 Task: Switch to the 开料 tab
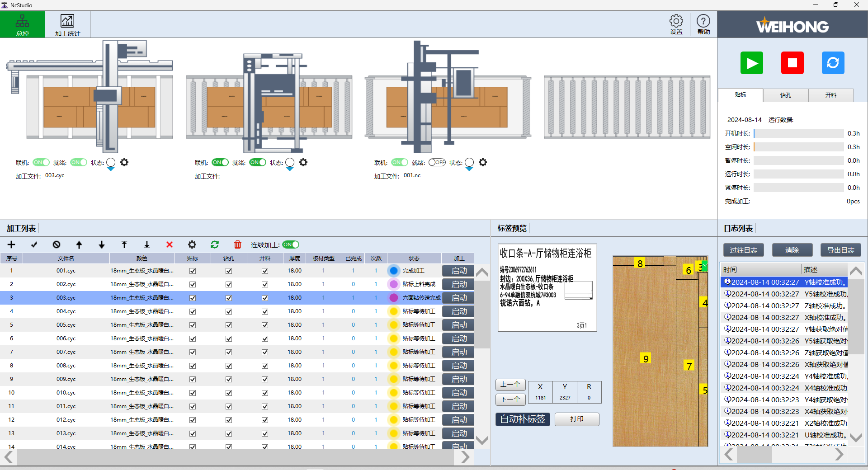tap(830, 95)
